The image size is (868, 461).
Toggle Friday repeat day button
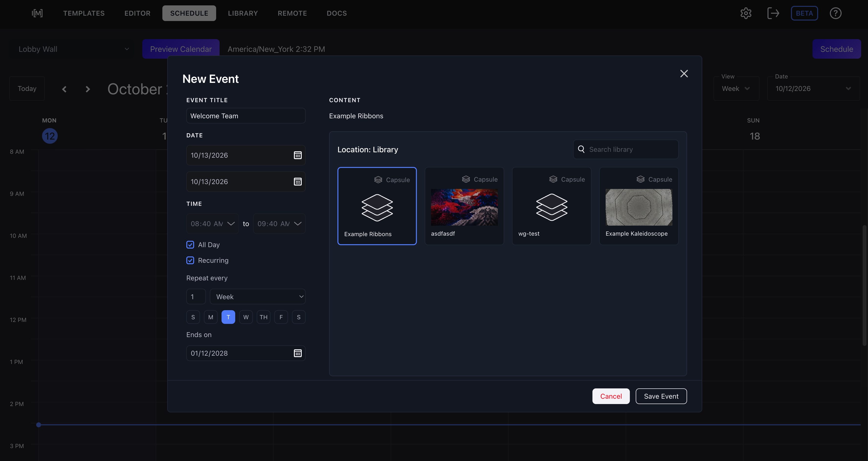281,317
